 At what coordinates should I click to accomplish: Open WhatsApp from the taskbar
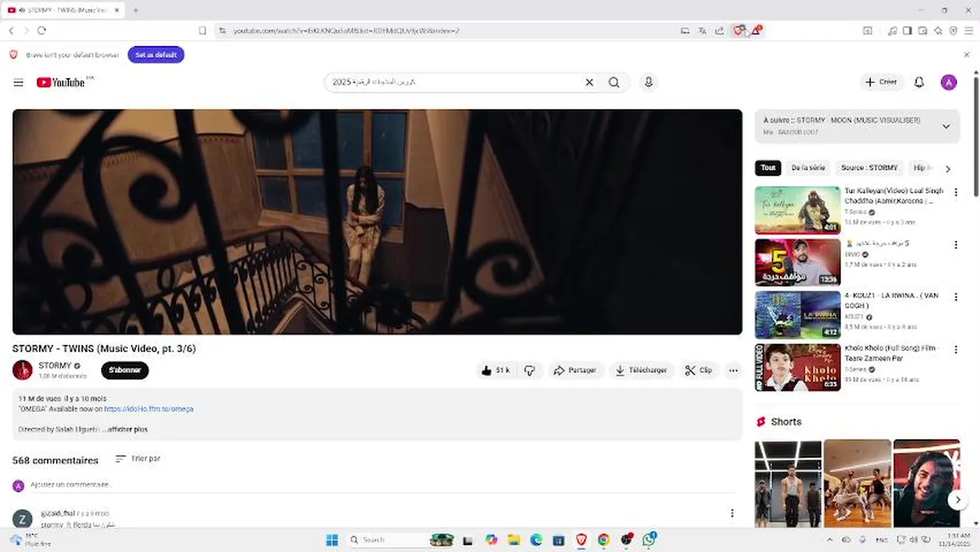(649, 540)
